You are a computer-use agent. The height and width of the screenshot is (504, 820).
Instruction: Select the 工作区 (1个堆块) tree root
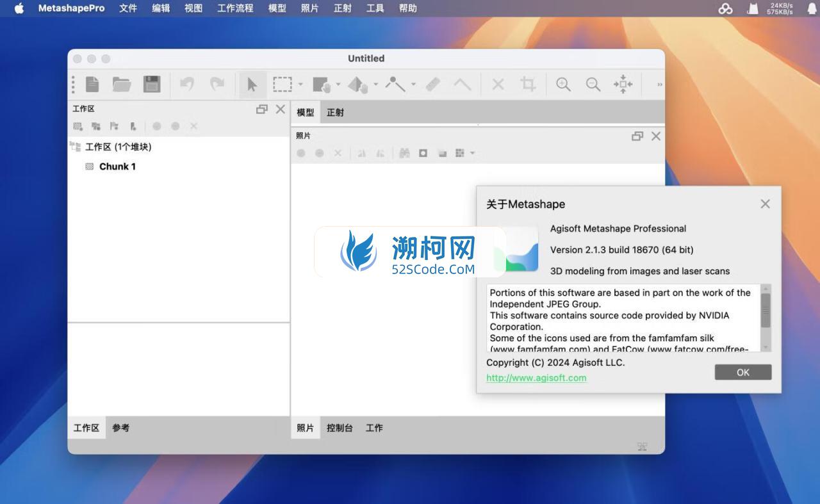[x=119, y=147]
